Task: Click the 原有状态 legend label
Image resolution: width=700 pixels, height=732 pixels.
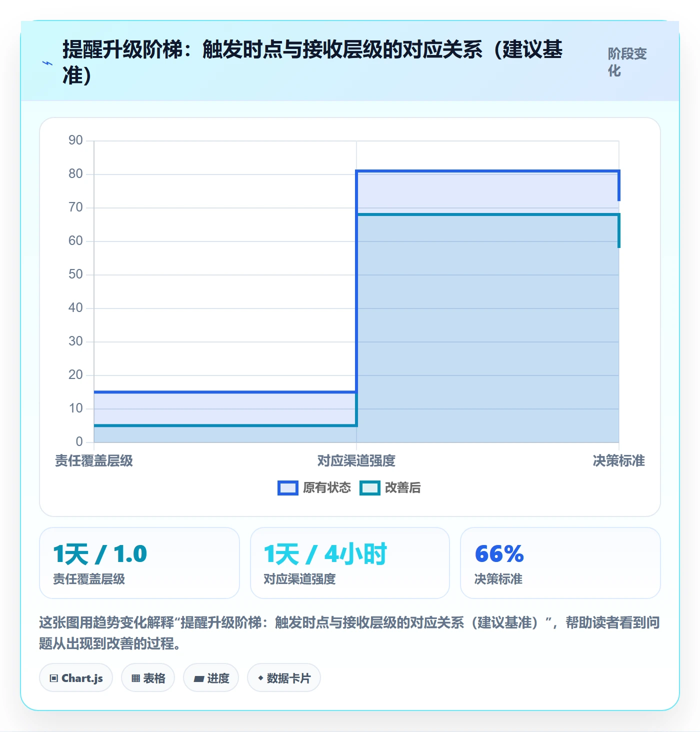Action: [327, 488]
